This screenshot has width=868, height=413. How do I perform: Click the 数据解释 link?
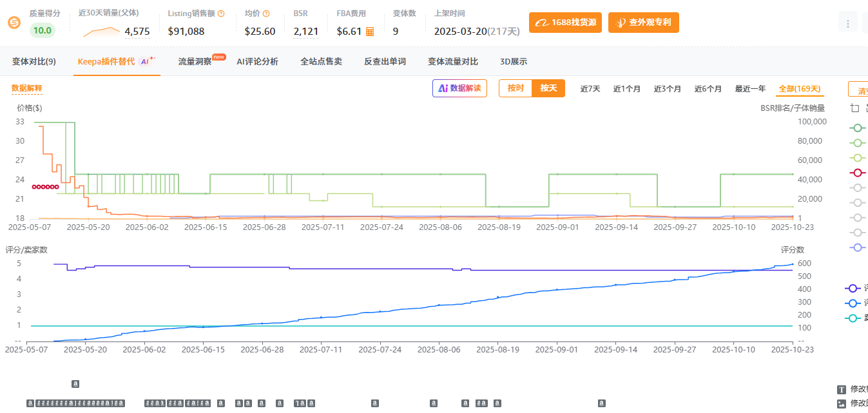click(x=27, y=88)
